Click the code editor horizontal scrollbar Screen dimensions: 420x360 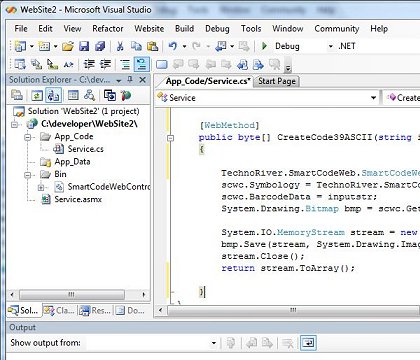coord(293,310)
